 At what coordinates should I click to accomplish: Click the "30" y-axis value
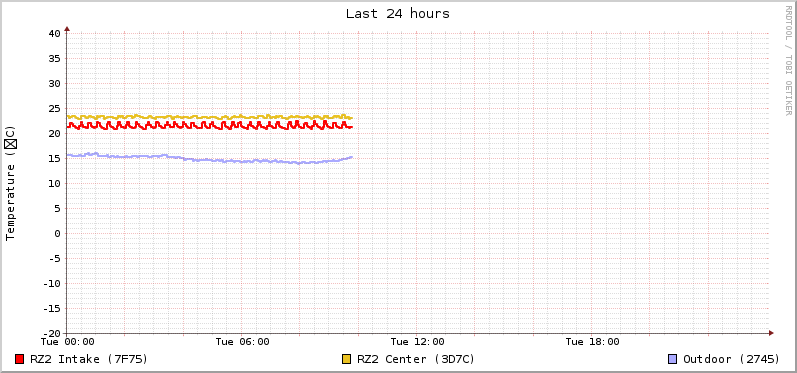point(54,83)
